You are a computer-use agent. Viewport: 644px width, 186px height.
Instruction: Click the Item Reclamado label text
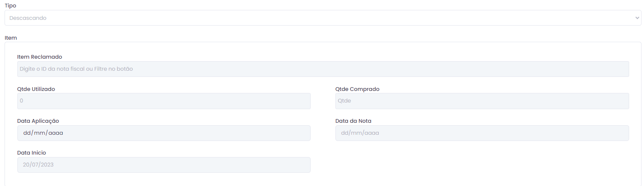39,57
